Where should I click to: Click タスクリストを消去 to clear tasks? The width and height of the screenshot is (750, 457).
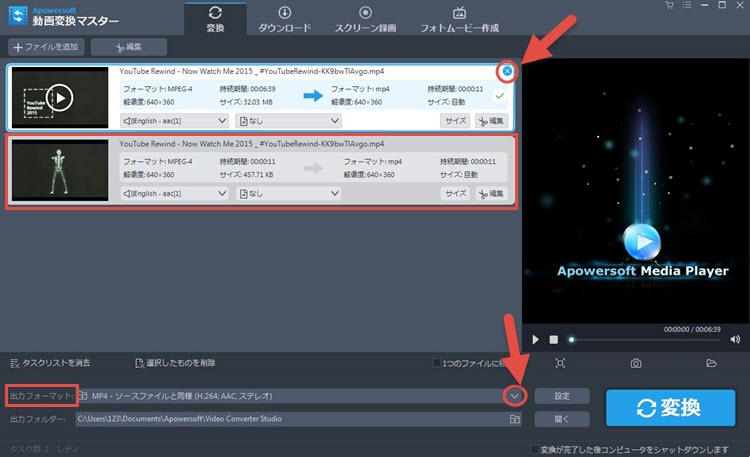(x=50, y=363)
